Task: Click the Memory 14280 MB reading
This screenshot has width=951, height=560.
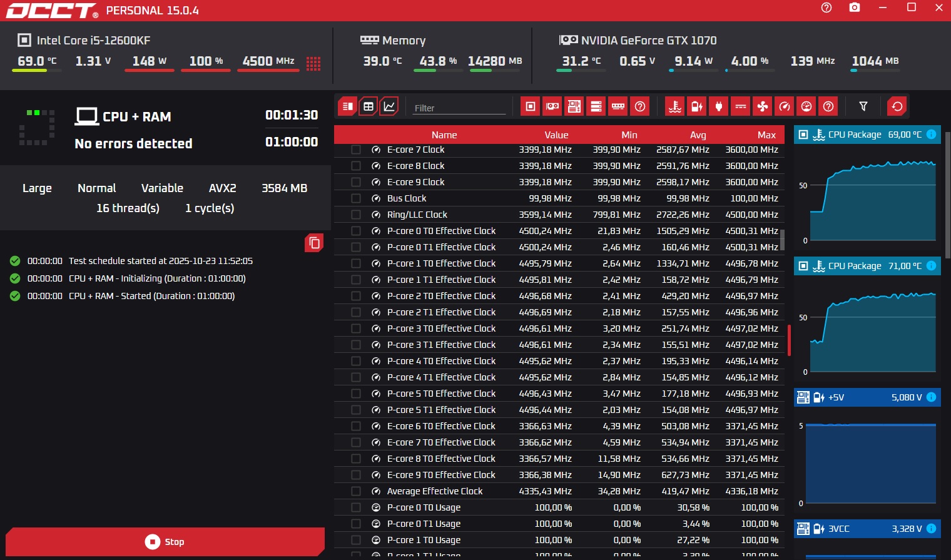Action: (x=494, y=61)
